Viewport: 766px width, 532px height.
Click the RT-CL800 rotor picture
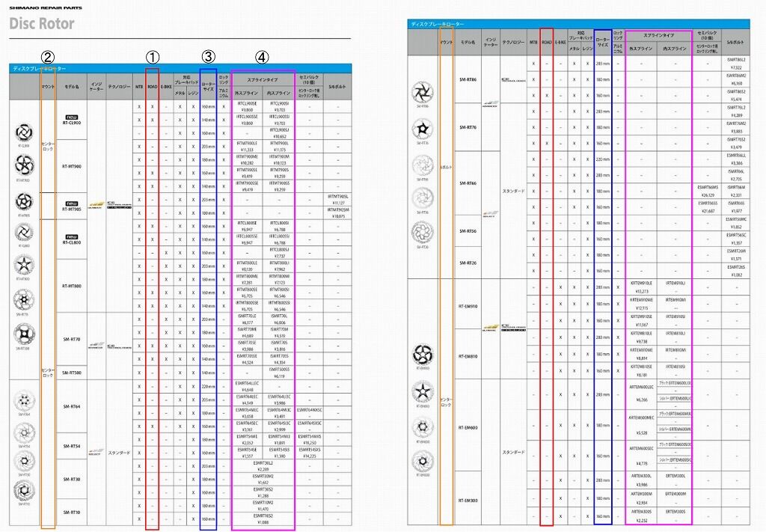click(23, 232)
